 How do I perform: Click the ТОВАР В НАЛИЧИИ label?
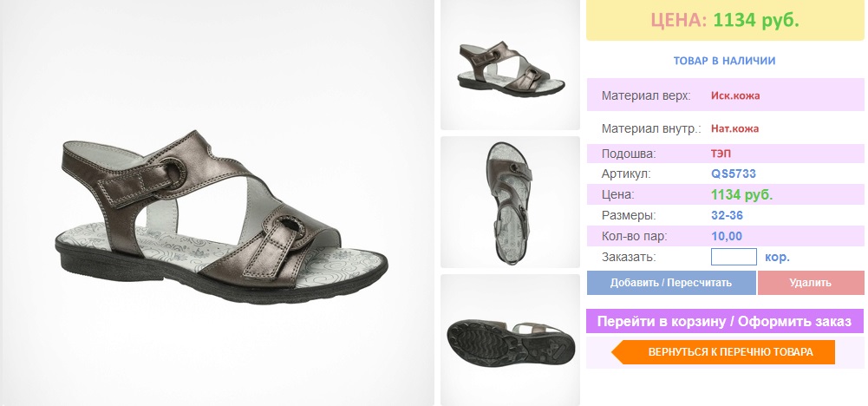724,61
